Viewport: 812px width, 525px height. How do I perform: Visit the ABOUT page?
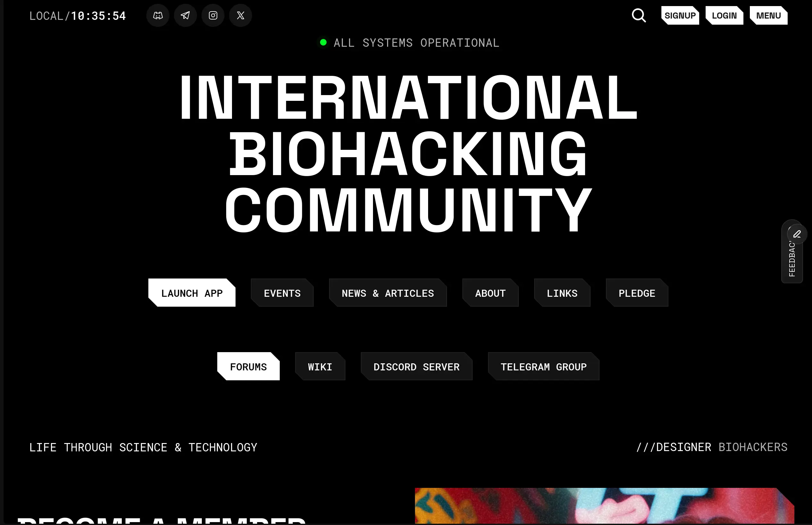[x=490, y=293]
